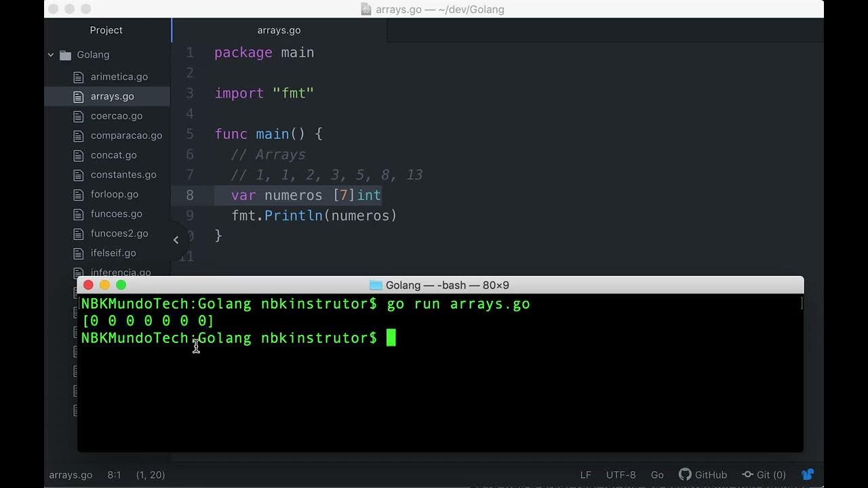Click the arrays.go status bar file name
868x488 pixels.
coord(71,475)
